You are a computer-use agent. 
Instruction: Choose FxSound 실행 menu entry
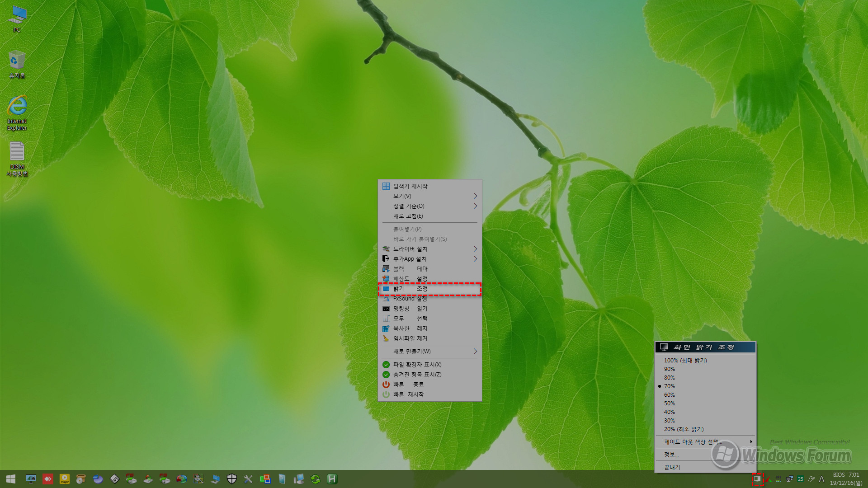click(x=430, y=299)
